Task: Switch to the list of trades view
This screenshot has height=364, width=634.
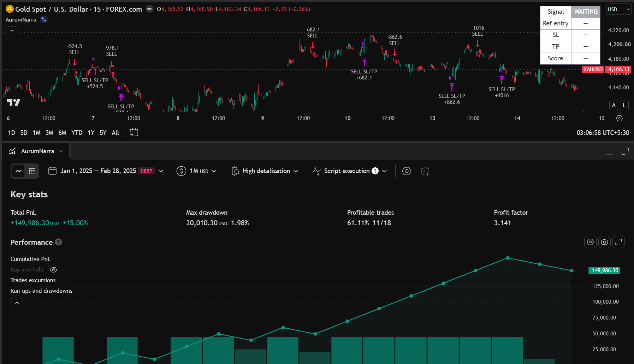Action: point(32,171)
